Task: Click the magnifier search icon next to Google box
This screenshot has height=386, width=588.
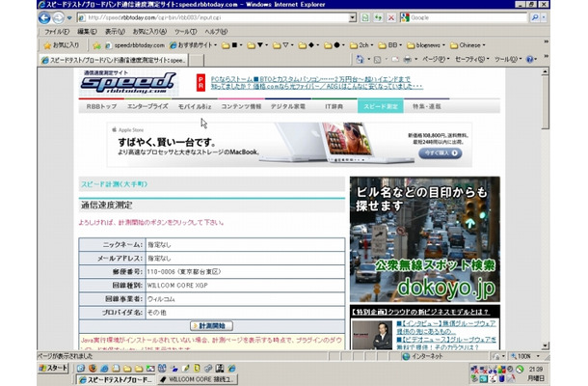Action: click(x=535, y=17)
